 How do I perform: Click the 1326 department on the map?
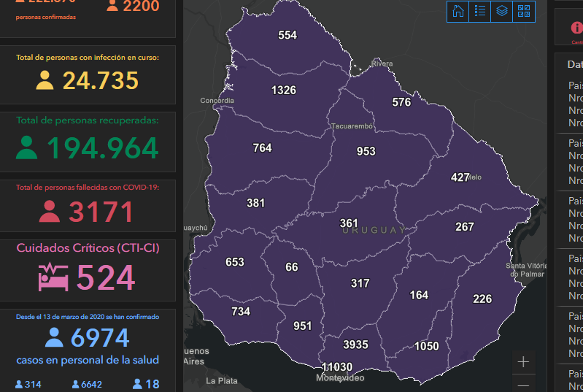coord(284,91)
